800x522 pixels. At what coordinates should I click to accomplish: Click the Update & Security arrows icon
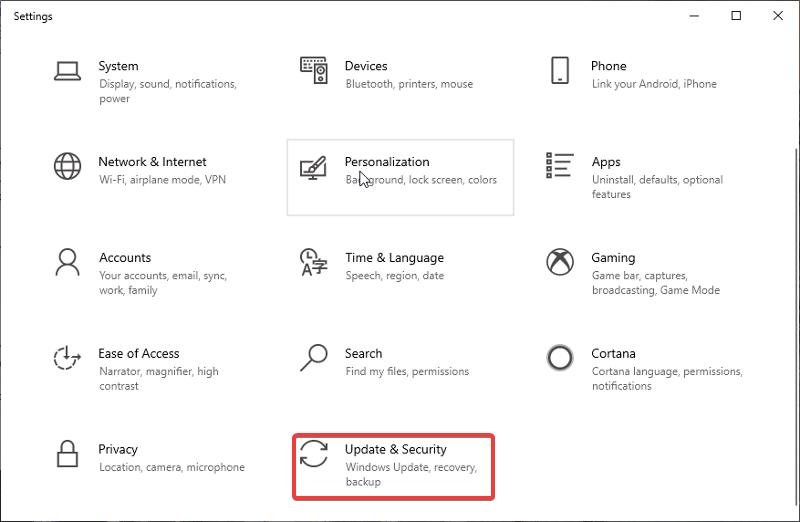(314, 453)
